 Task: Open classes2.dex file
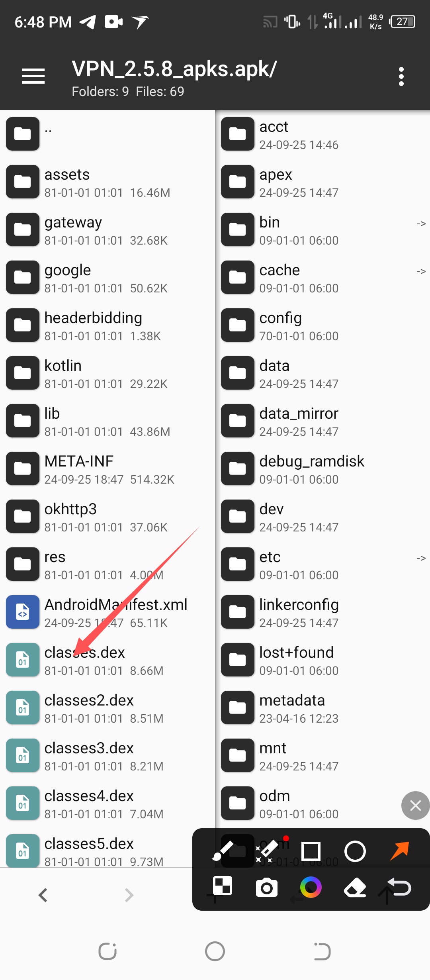coord(107,708)
